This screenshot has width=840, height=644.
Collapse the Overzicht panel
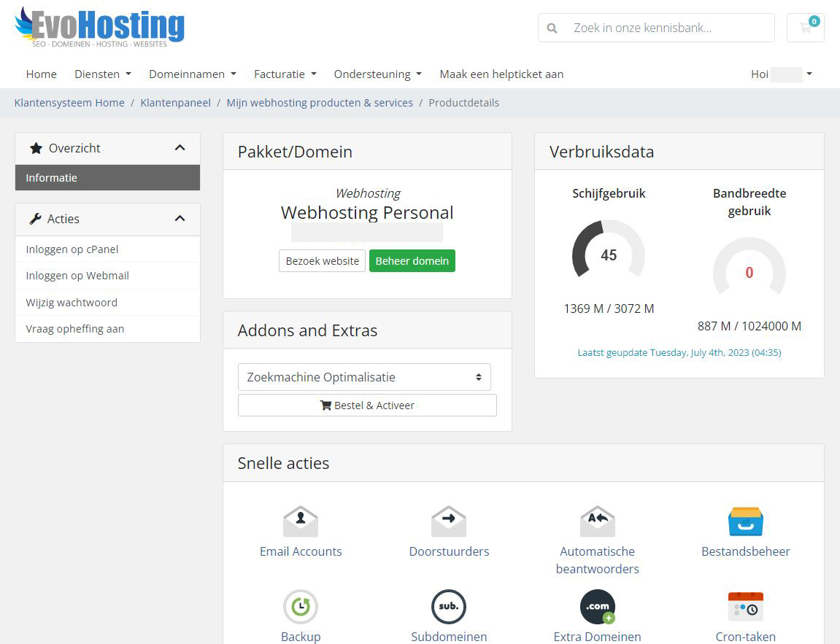pos(180,148)
